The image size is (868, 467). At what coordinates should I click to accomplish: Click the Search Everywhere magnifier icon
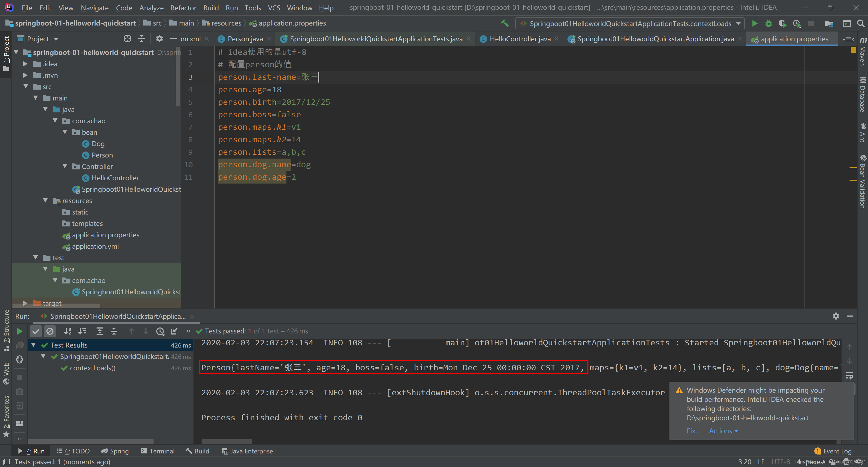[860, 23]
